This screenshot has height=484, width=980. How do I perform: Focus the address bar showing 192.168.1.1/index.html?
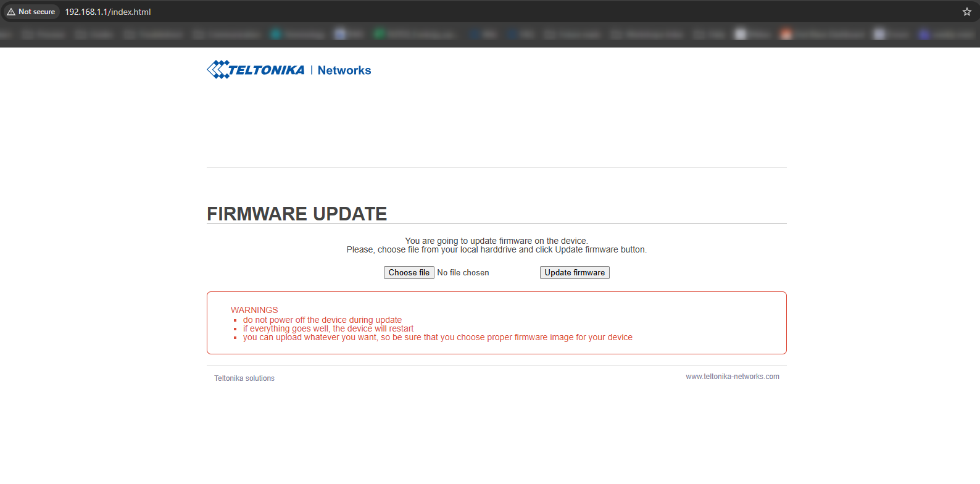[108, 12]
